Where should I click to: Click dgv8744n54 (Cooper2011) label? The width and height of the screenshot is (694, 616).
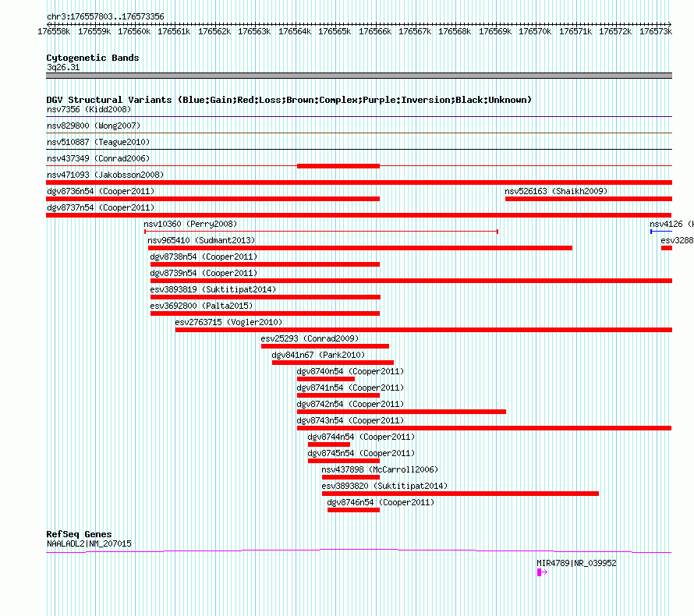click(x=361, y=437)
